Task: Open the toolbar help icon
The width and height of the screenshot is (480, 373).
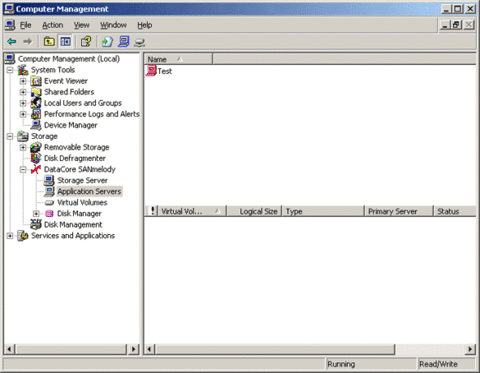Action: coord(86,41)
